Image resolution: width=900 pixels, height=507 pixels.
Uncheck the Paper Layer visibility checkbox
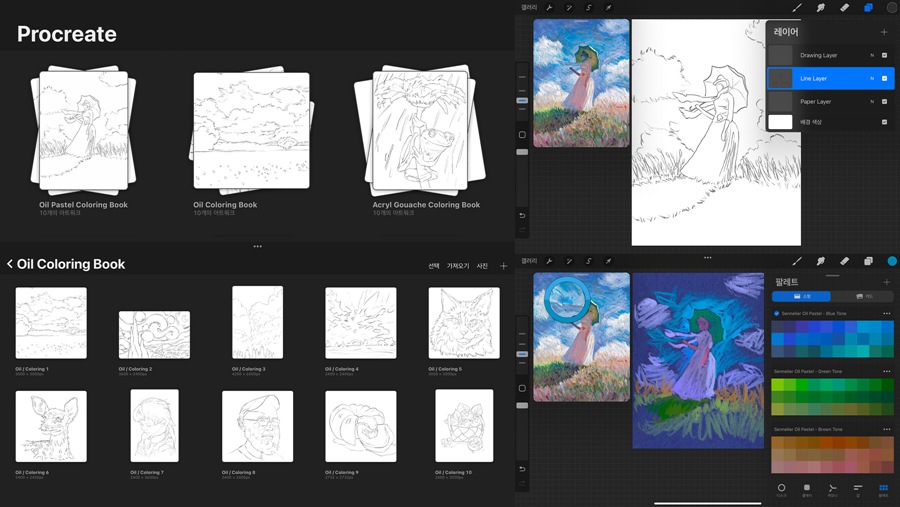[884, 101]
